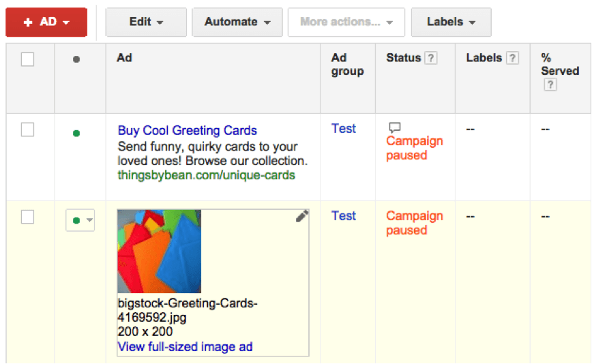Click the Status column help question mark
Image resolution: width=592 pixels, height=364 pixels.
coord(431,59)
